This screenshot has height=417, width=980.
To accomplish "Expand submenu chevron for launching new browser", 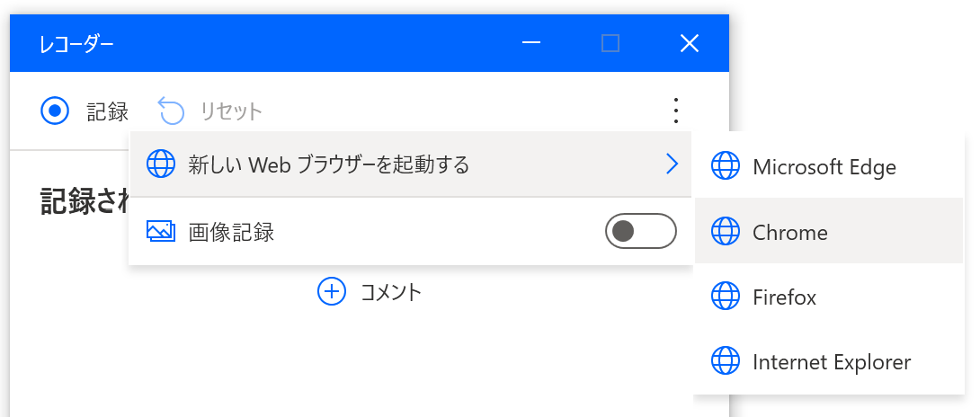I will coord(672,164).
